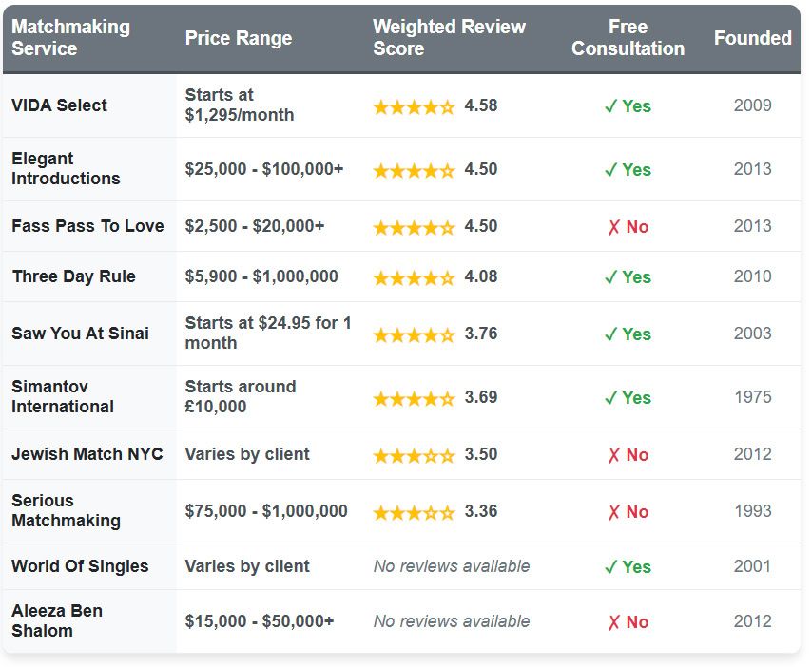812x667 pixels.
Task: Click the star rating for VIDA Select
Action: tap(415, 106)
